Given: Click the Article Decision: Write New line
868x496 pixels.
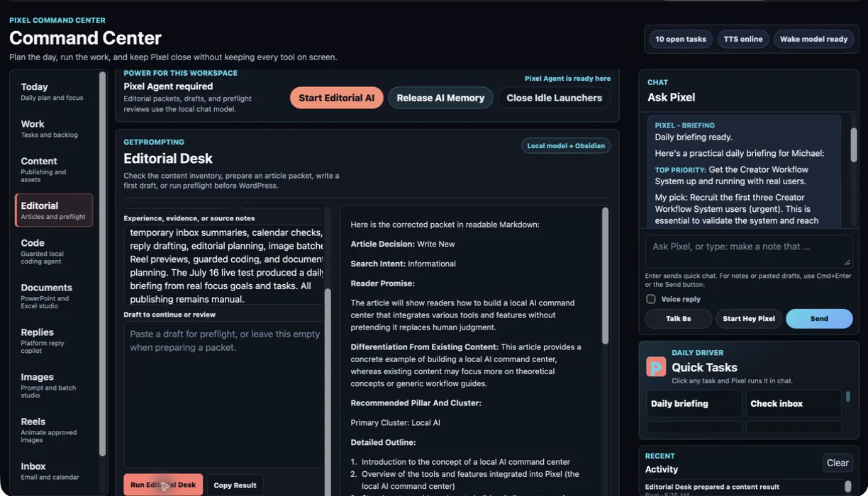Looking at the screenshot, I should [403, 244].
